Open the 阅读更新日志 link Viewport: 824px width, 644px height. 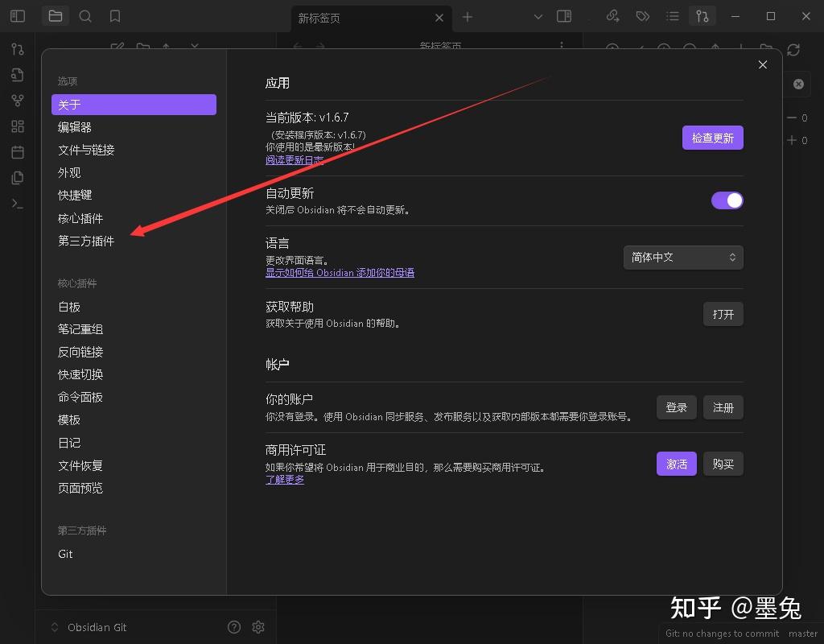point(295,159)
